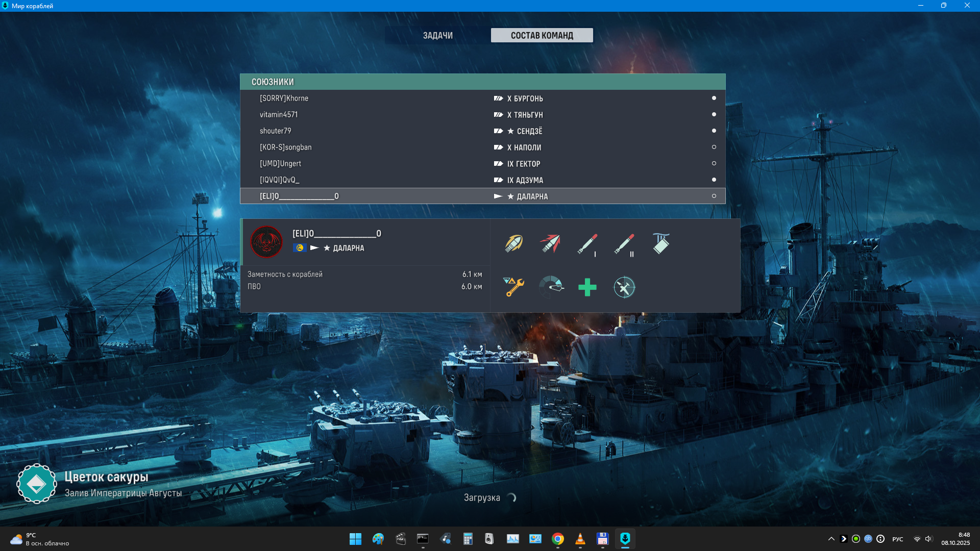This screenshot has height=551, width=980.
Task: Click the armor-piercing shell icon
Action: click(550, 243)
